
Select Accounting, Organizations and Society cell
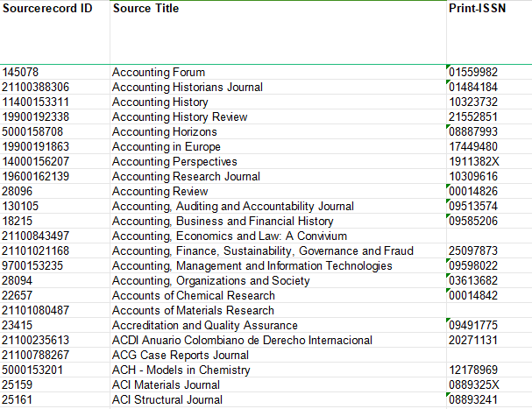pos(210,280)
